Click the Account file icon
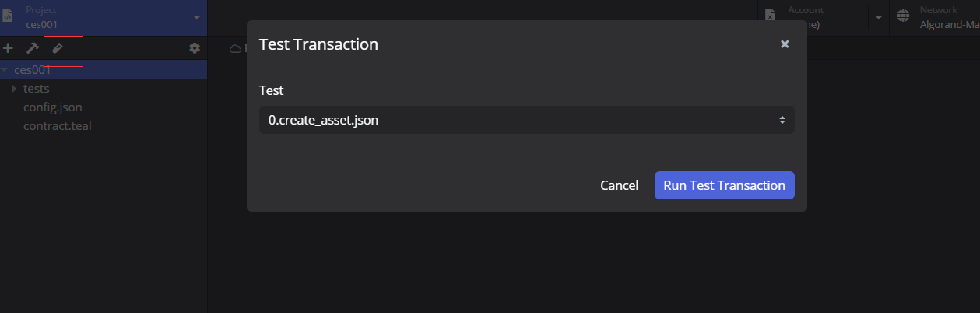The width and height of the screenshot is (980, 313). tap(770, 16)
